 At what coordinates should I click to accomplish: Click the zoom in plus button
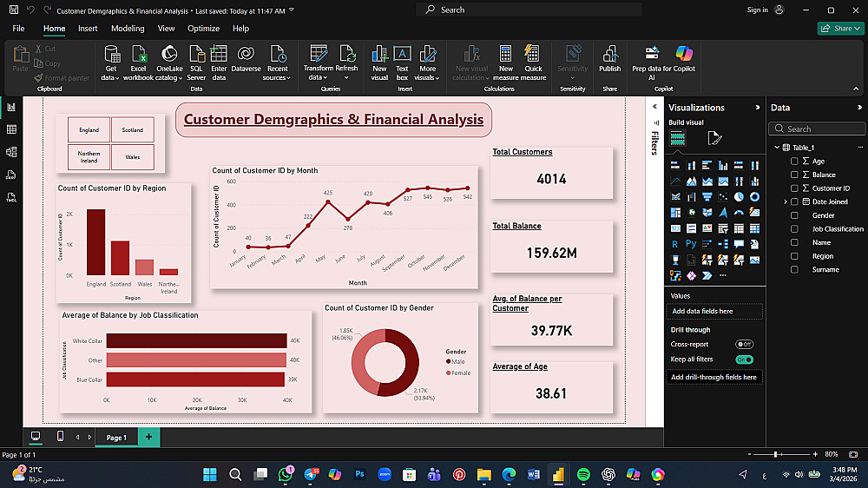[x=815, y=454]
